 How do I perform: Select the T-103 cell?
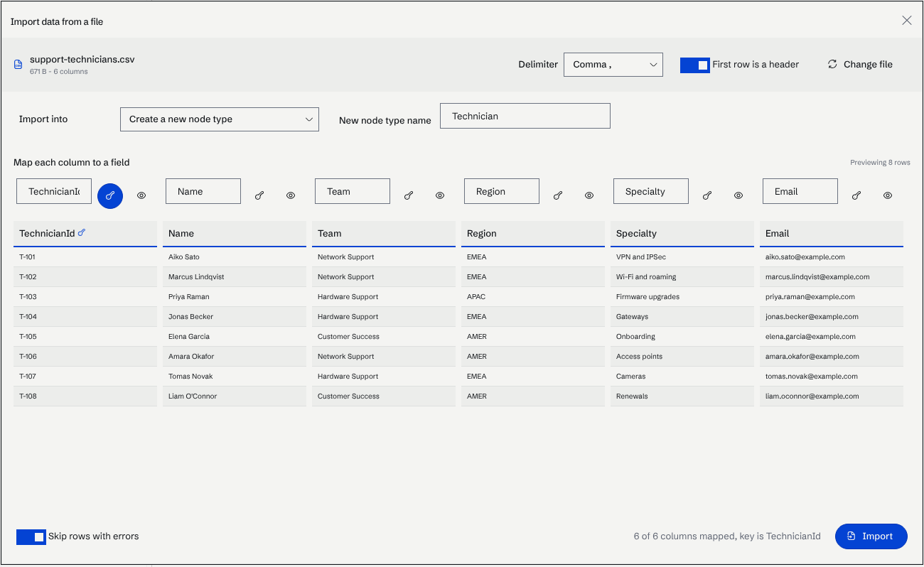(x=85, y=297)
